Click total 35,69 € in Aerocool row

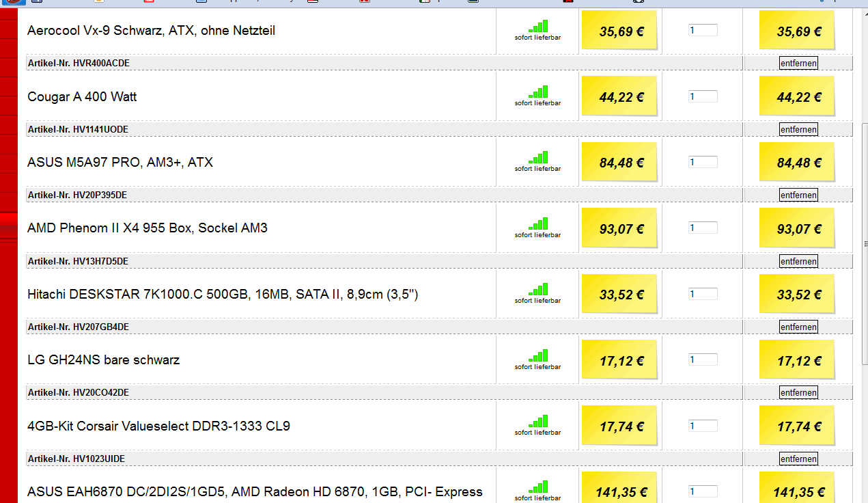pos(797,30)
